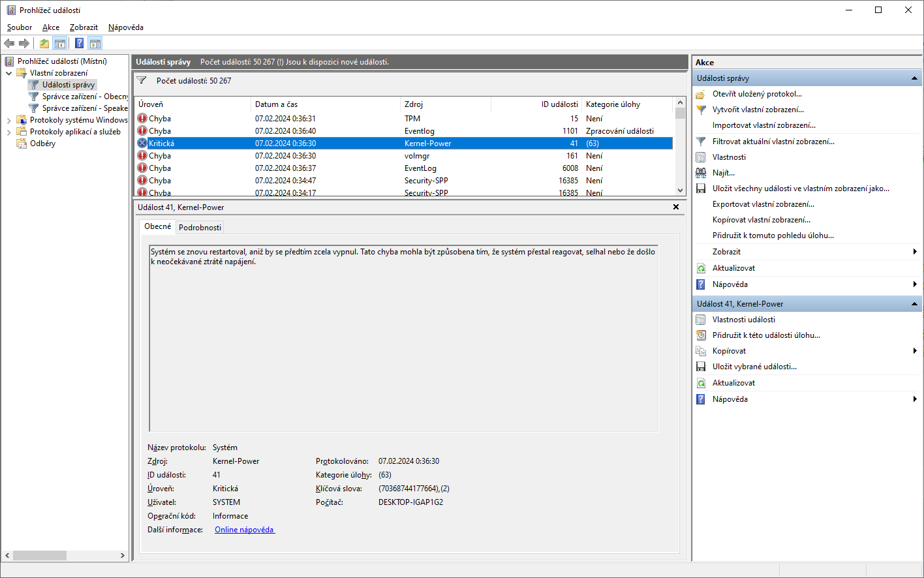Click the funnel icon by Filtrovat aktuální vlastní zobrazení
Image resolution: width=924 pixels, height=578 pixels.
tap(701, 142)
